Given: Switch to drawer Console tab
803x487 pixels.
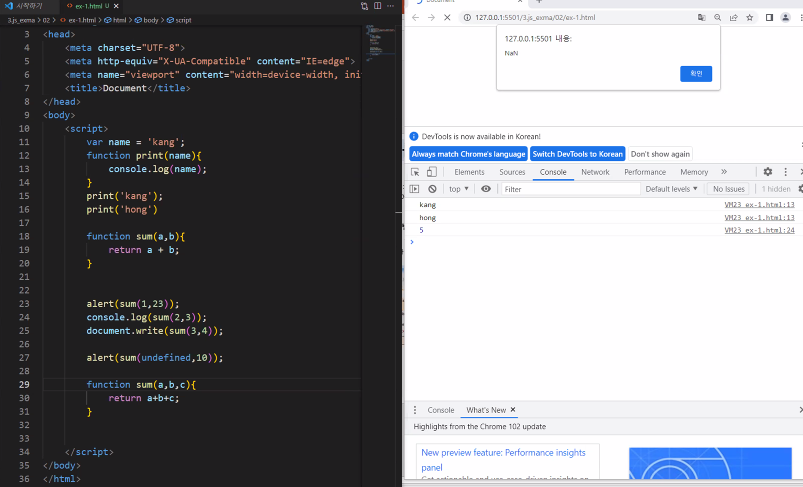Looking at the screenshot, I should tap(440, 410).
